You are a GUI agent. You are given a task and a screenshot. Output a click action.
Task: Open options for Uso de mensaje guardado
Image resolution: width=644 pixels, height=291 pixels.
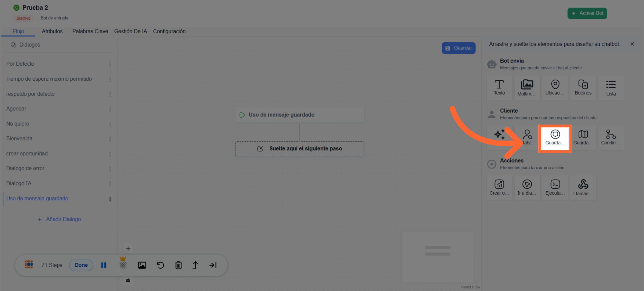pyautogui.click(x=110, y=199)
